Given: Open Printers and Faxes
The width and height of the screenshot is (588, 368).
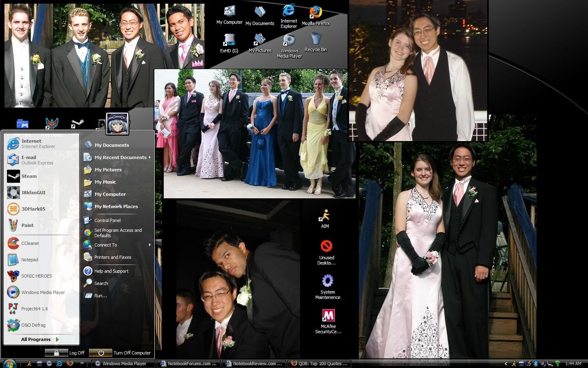Looking at the screenshot, I should [x=117, y=257].
